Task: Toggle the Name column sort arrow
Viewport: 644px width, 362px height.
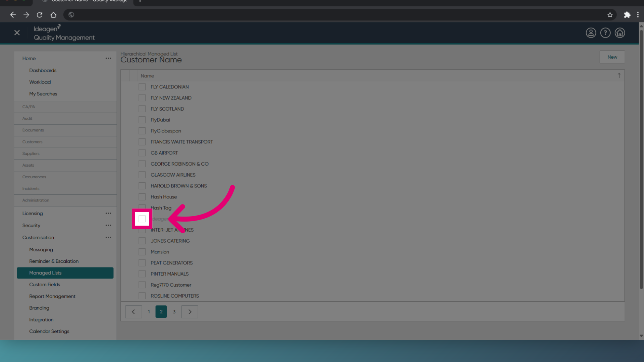Action: (x=619, y=76)
